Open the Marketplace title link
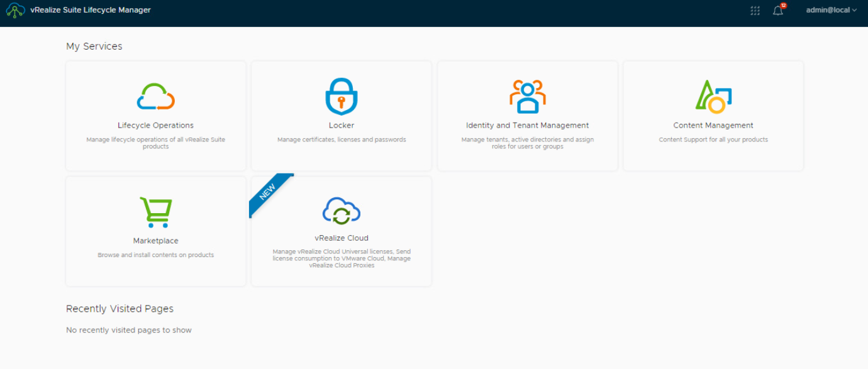The height and width of the screenshot is (369, 868). coord(156,241)
